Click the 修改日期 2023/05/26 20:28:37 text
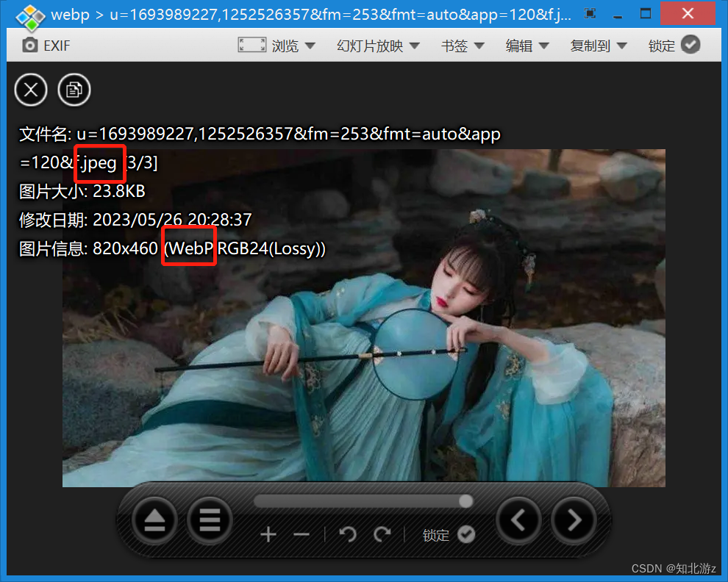Viewport: 728px width, 582px height. point(135,220)
